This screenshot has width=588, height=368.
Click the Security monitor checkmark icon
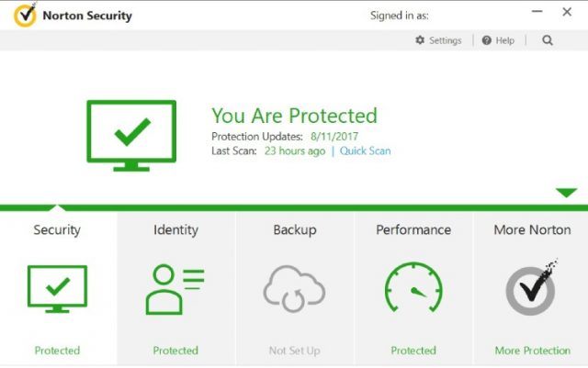[57, 288]
